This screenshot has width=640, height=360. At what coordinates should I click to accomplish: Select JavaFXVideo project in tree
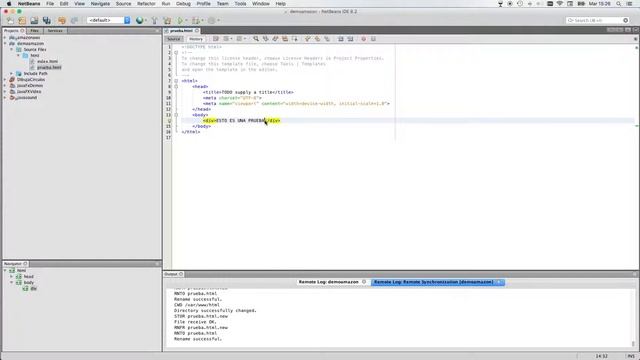[29, 92]
